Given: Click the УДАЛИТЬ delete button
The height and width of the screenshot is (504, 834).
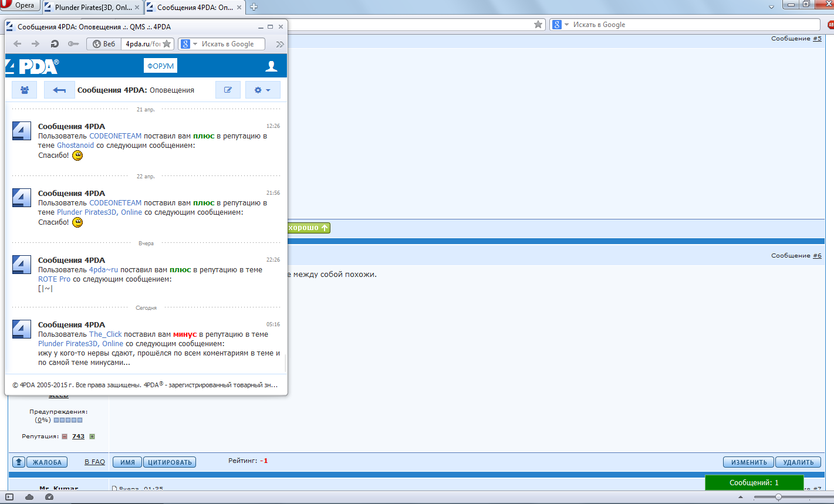Looking at the screenshot, I should pyautogui.click(x=798, y=462).
